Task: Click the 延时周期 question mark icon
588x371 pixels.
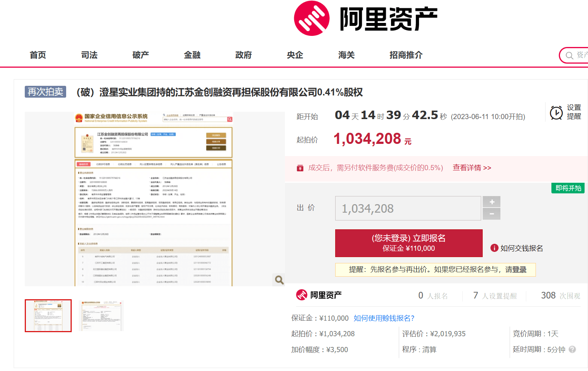Action: tap(572, 349)
